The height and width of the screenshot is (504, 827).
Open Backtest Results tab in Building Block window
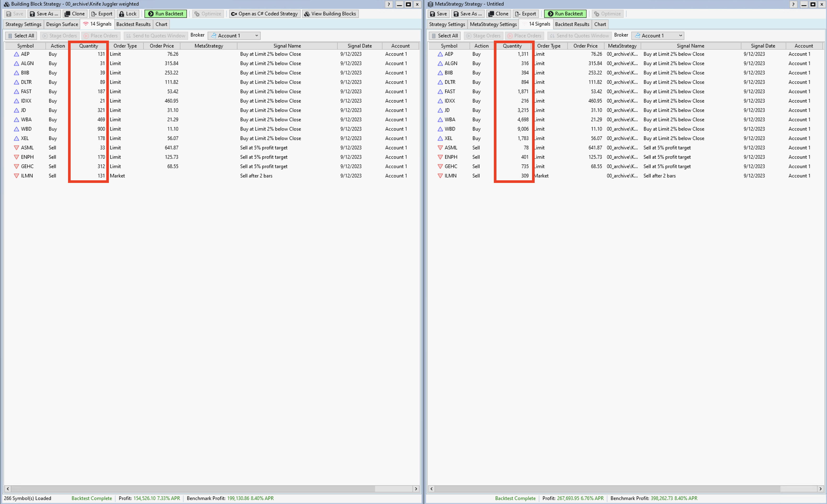[133, 24]
